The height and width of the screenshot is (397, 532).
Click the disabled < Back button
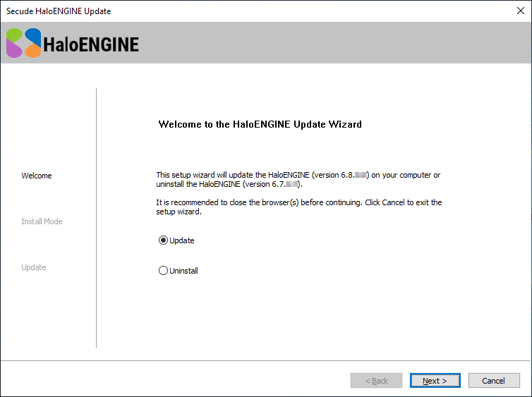(376, 381)
